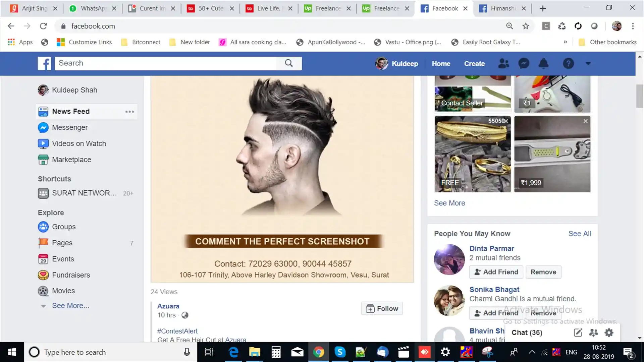644x362 pixels.
Task: Click the create group icon in chat bar
Action: click(x=593, y=333)
